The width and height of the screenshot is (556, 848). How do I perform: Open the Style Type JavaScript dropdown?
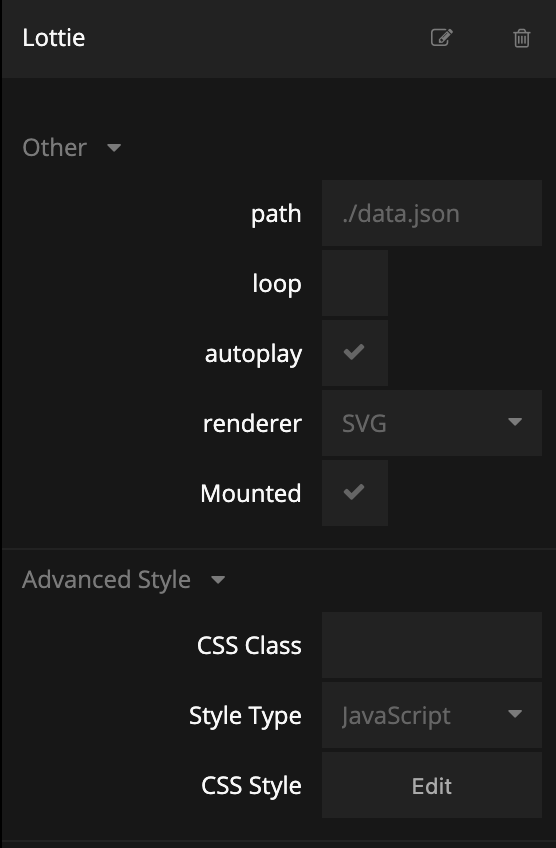point(432,715)
